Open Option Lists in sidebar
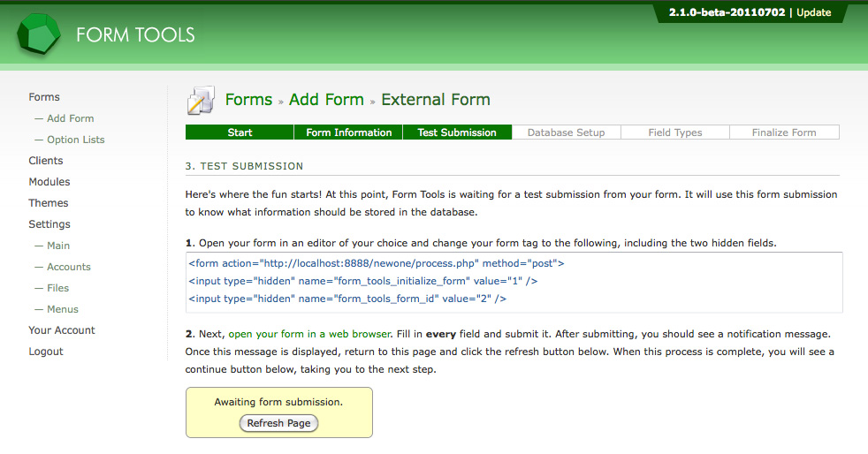This screenshot has height=454, width=868. point(76,140)
